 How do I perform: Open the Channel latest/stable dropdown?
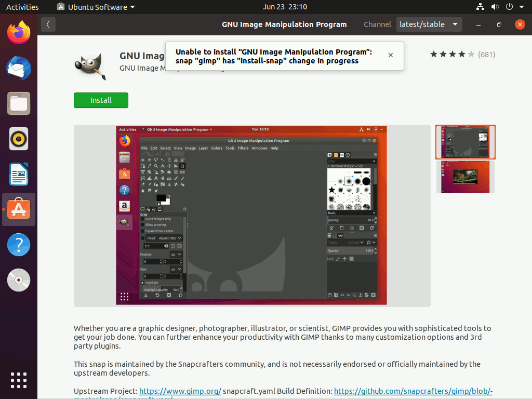coord(429,24)
